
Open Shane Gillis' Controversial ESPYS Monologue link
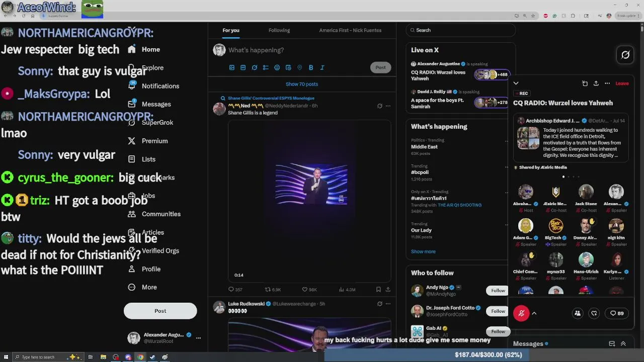[271, 98]
